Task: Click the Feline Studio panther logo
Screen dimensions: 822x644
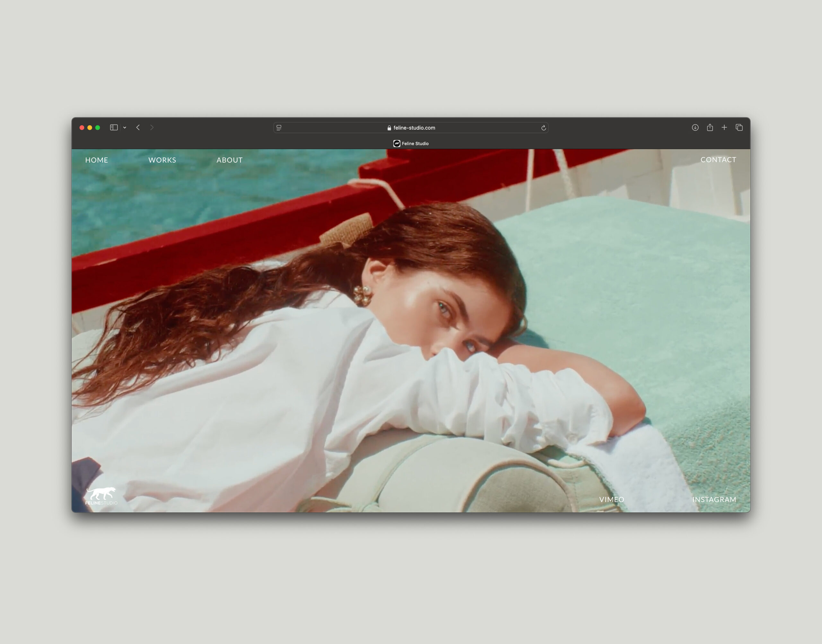Action: [x=101, y=495]
